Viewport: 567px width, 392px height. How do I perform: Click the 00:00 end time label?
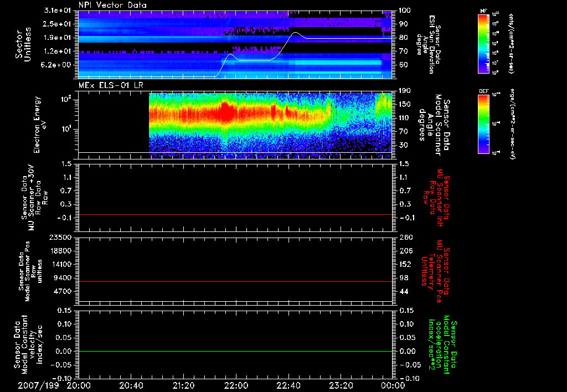pos(393,386)
